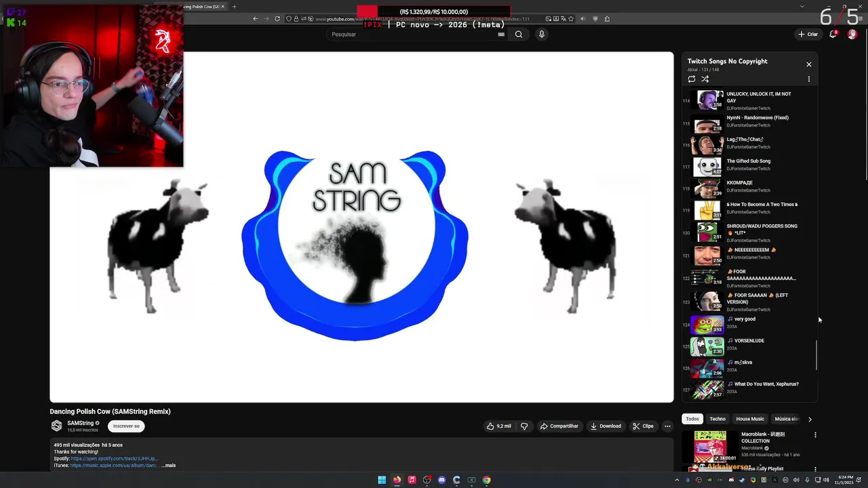Open more actions ellipsis under video

point(667,426)
